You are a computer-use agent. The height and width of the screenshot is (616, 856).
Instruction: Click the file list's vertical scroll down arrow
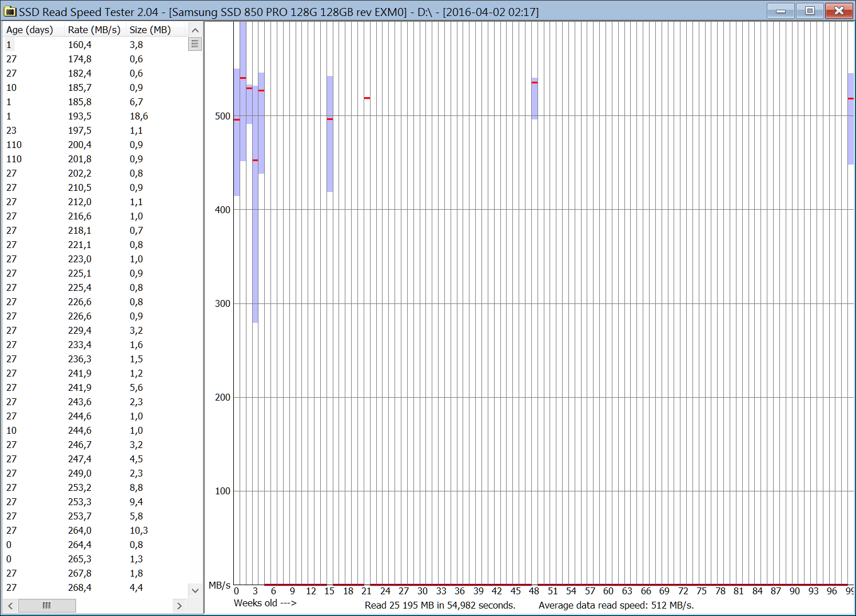click(195, 590)
